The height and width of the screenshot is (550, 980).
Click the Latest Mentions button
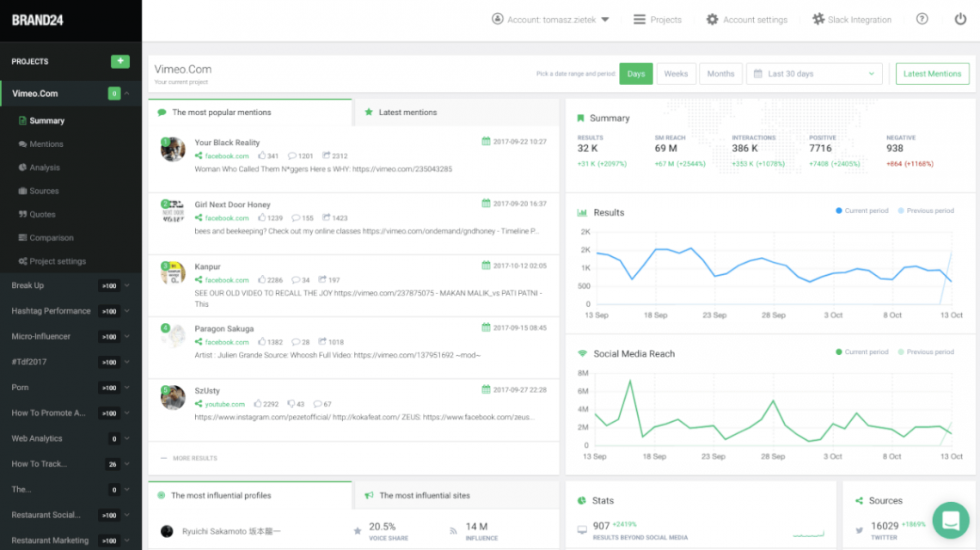tap(932, 74)
